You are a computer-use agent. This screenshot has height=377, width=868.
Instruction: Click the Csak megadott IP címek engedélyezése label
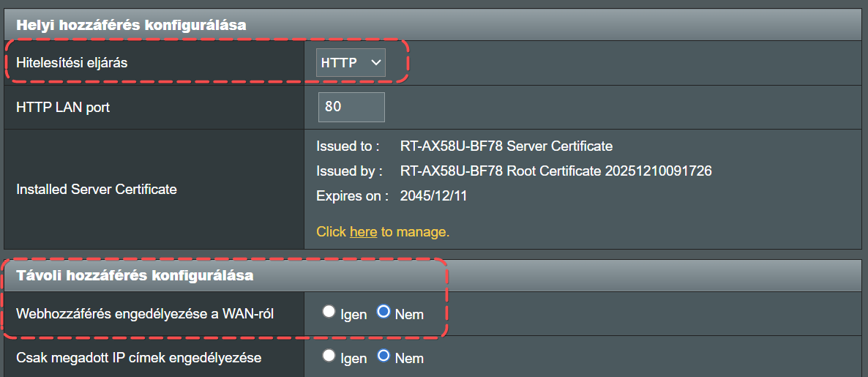click(138, 358)
